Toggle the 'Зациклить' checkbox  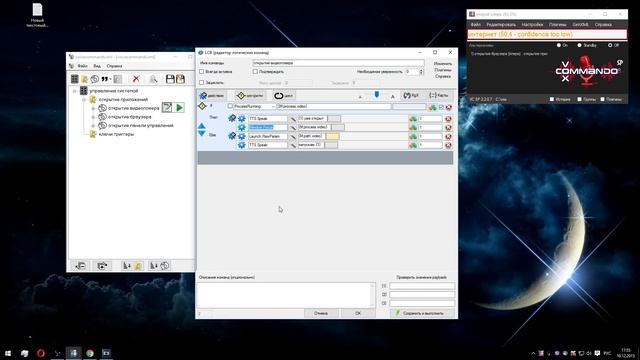(202, 82)
